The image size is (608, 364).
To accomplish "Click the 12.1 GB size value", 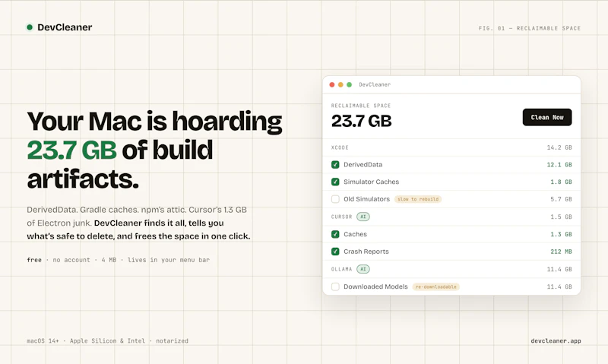I will (x=559, y=165).
